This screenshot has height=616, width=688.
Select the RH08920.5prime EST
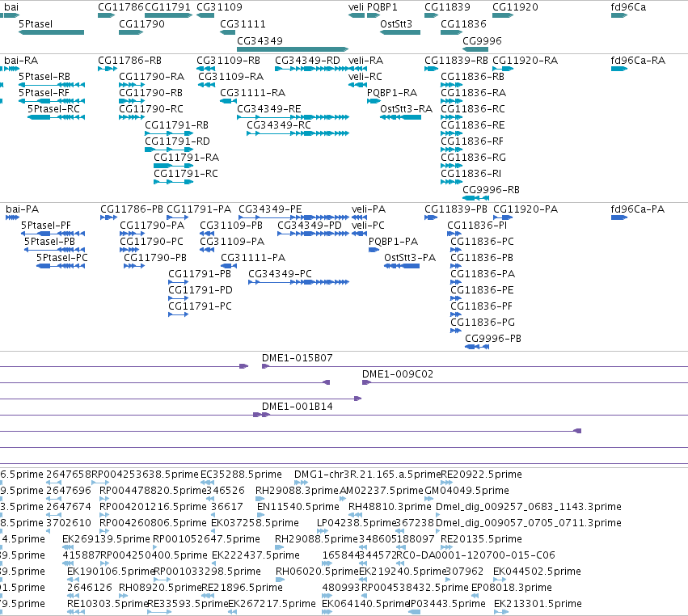tap(123, 596)
